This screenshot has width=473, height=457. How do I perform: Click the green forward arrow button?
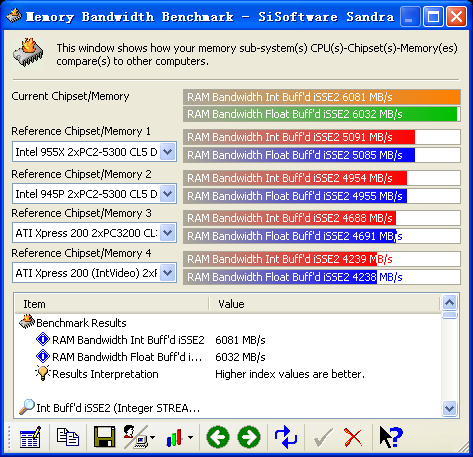point(249,437)
